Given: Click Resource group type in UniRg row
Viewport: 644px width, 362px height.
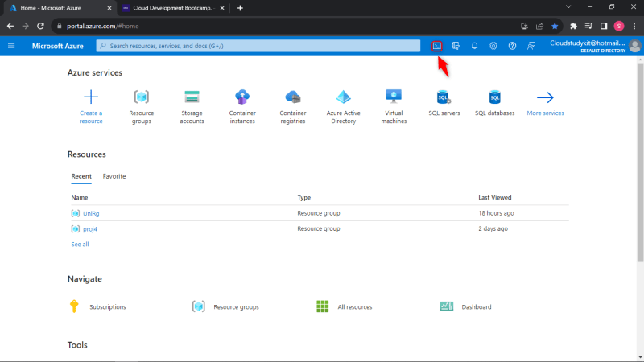Looking at the screenshot, I should click(319, 213).
